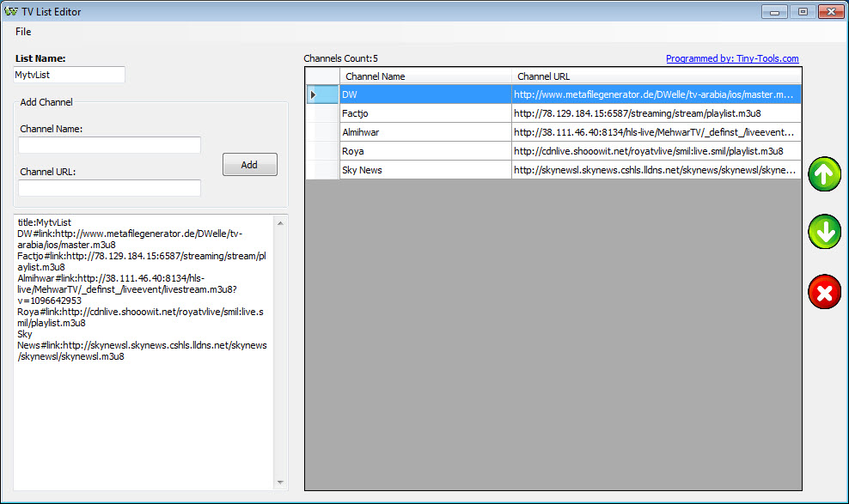Focus the Channel Name input field
Screen dimensions: 849x504
point(109,145)
